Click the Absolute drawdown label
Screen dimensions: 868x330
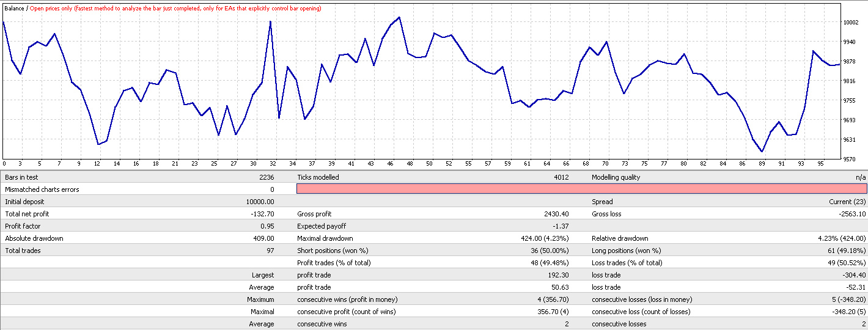34,238
